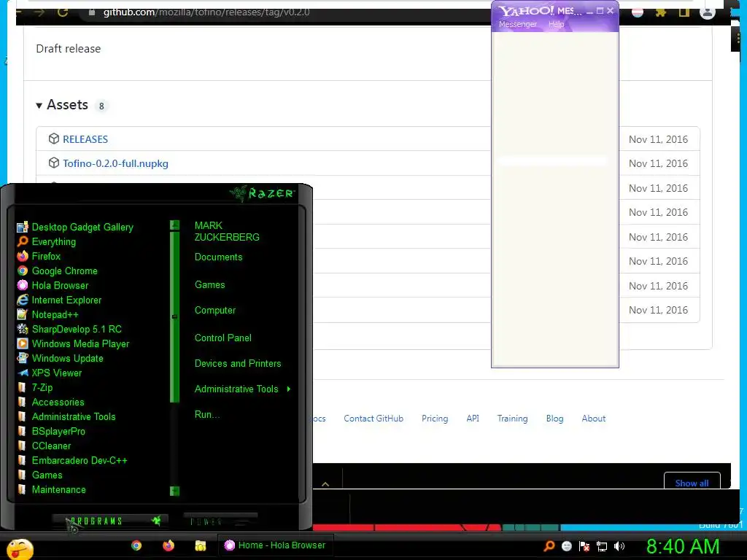This screenshot has width=747, height=560.
Task: Click the emoji start button on taskbar
Action: [x=20, y=550]
